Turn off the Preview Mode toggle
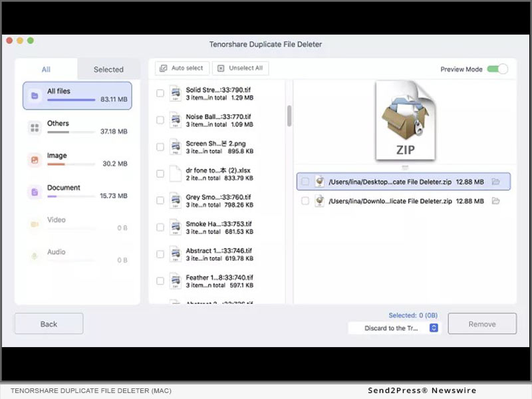 pos(497,69)
